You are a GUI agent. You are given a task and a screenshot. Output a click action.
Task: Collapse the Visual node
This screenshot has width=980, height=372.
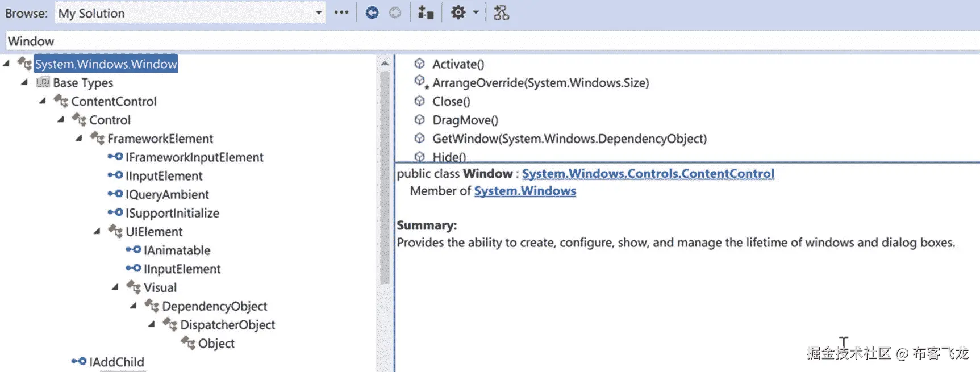115,287
